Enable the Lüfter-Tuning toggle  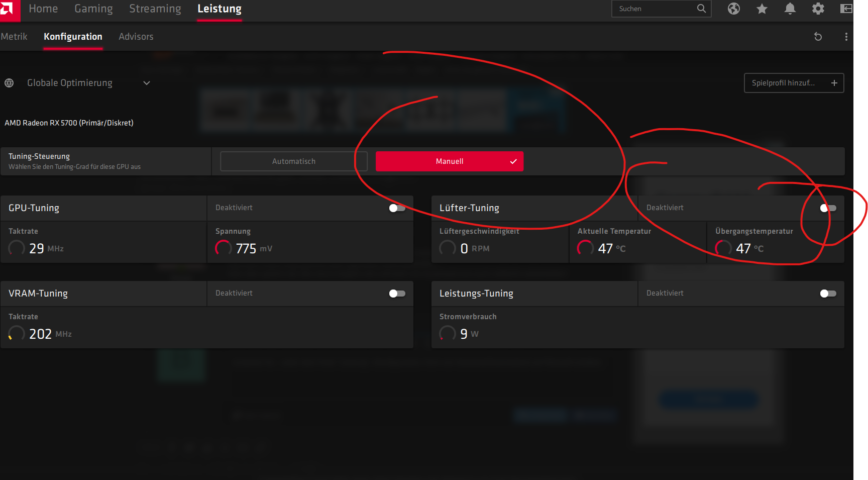tap(828, 208)
